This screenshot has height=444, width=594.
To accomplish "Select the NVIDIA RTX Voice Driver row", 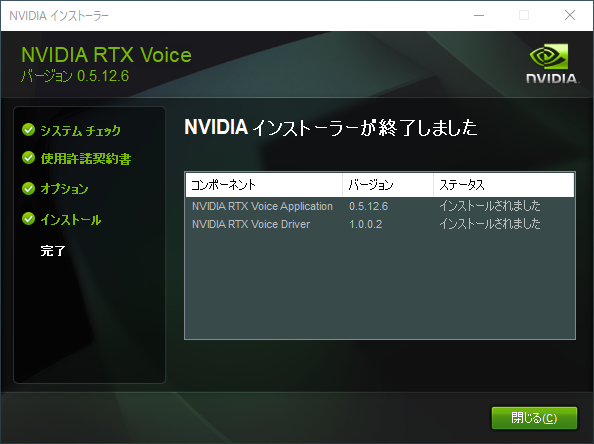I will point(380,224).
